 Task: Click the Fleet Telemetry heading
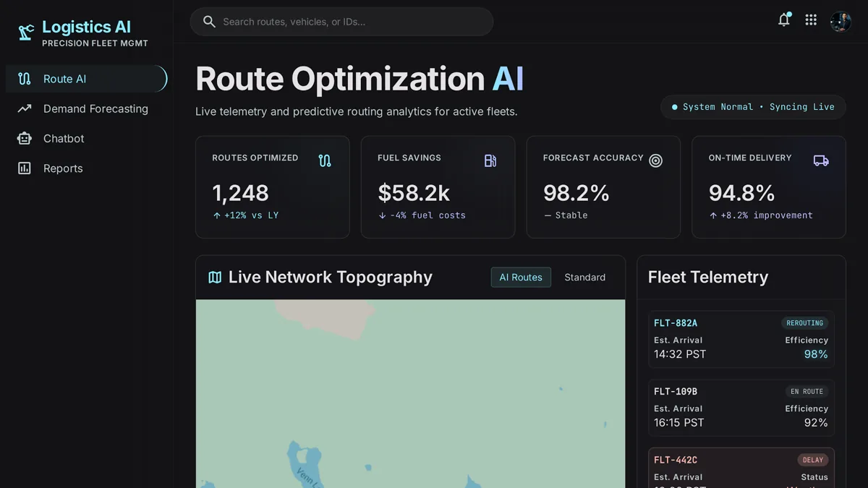click(708, 277)
